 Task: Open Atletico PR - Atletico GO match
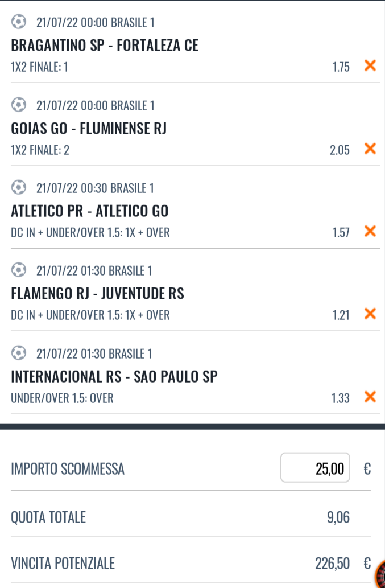(89, 211)
